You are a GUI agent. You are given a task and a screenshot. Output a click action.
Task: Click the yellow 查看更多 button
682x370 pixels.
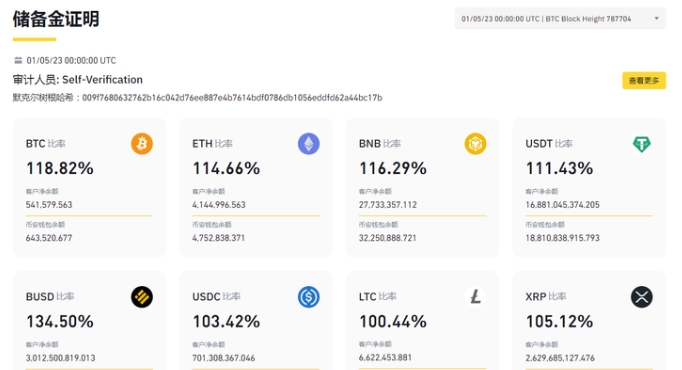[x=644, y=80]
